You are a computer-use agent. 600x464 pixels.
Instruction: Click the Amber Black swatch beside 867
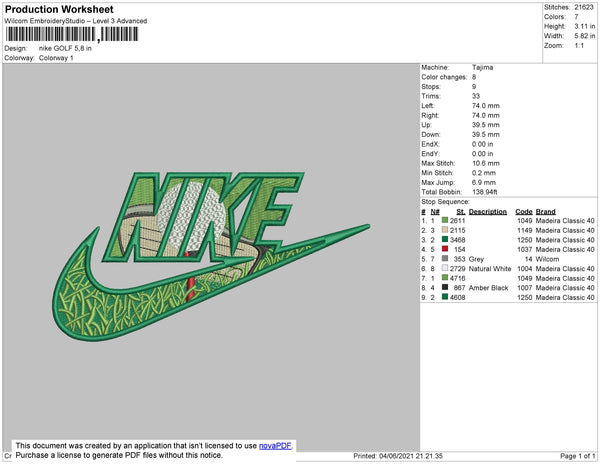[445, 287]
